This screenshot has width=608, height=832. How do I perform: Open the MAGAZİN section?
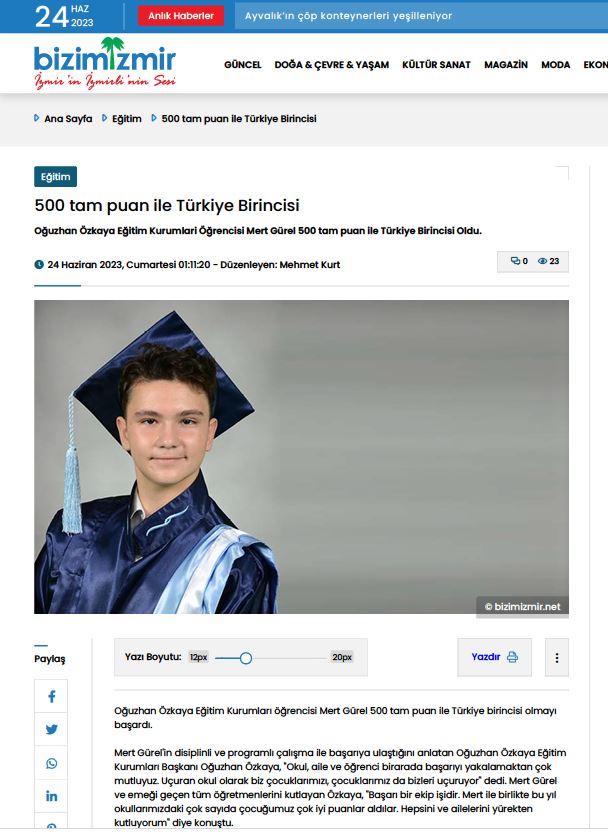tap(506, 65)
